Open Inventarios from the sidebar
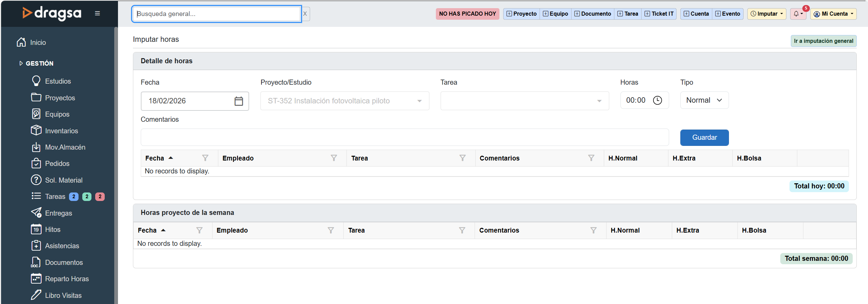This screenshot has height=304, width=868. (x=61, y=131)
